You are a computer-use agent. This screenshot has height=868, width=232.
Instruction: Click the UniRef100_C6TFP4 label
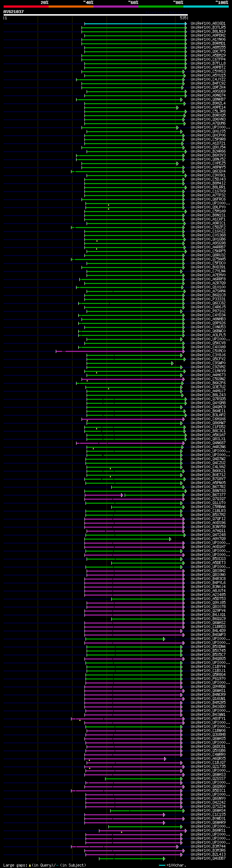(x=208, y=60)
